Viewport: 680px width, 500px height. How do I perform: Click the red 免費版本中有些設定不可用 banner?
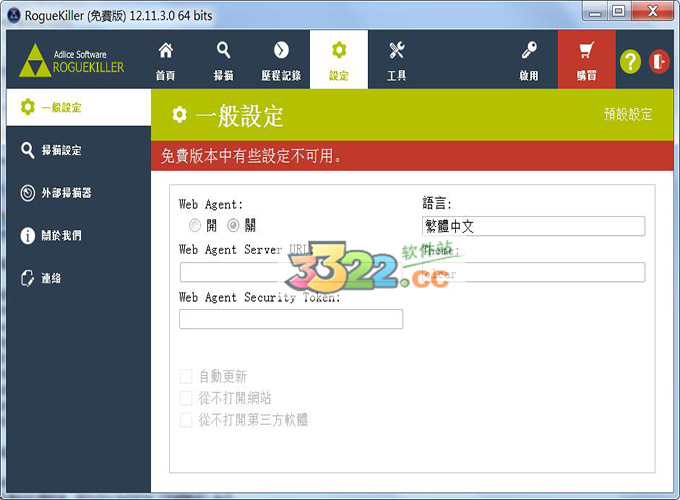click(x=412, y=155)
